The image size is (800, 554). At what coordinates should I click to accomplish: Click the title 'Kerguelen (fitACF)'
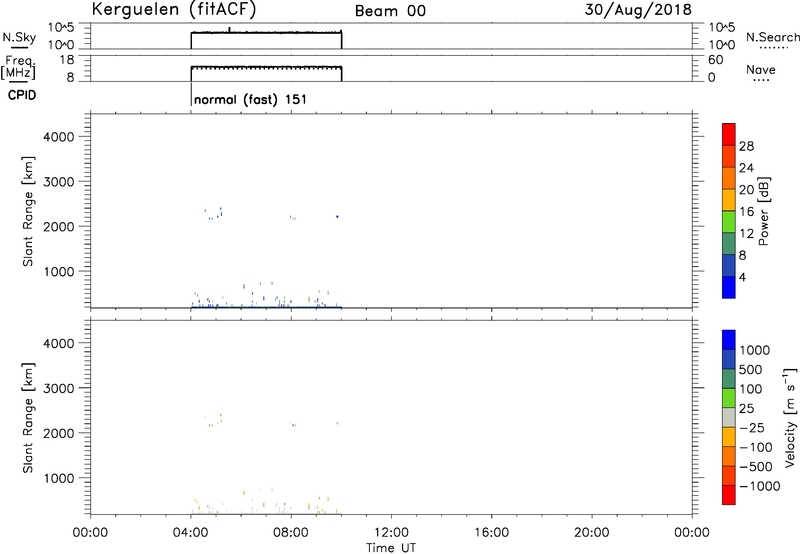173,10
